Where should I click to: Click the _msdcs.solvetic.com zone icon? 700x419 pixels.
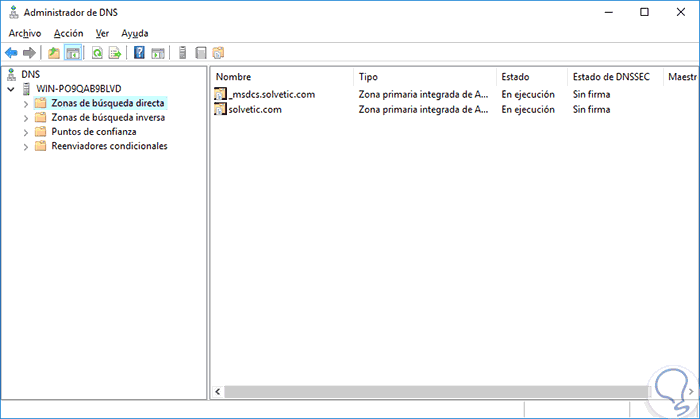point(220,94)
